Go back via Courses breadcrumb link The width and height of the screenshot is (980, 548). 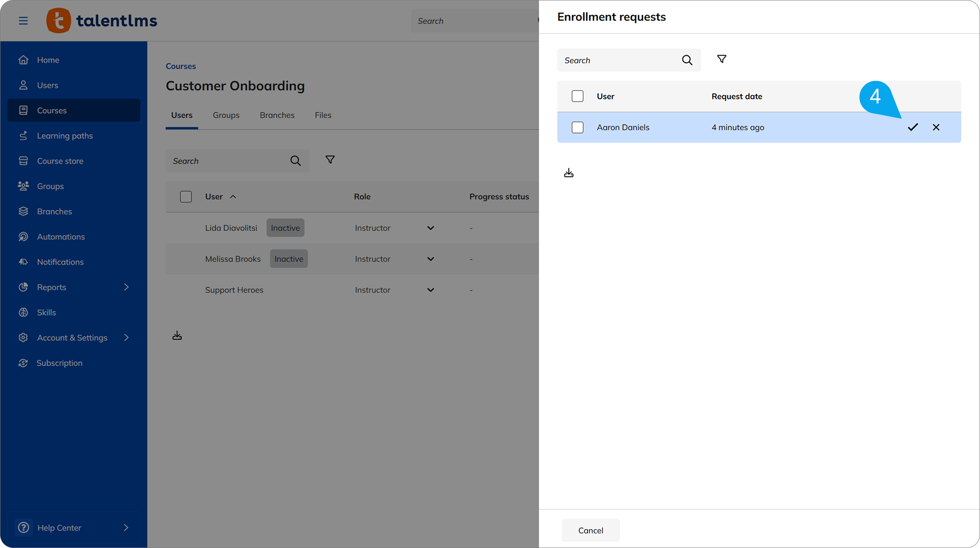(x=181, y=66)
